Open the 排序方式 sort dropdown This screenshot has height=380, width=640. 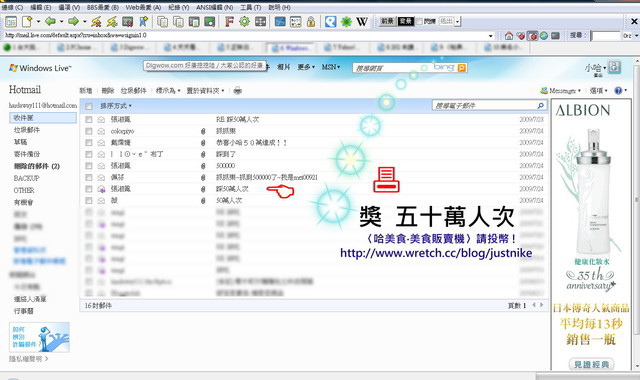pyautogui.click(x=116, y=106)
